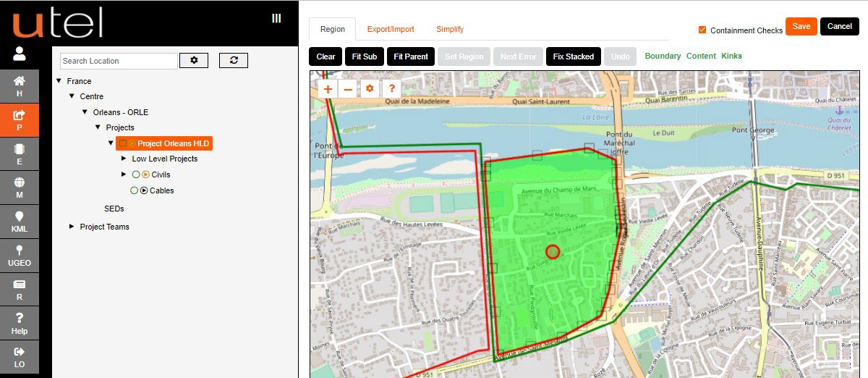This screenshot has height=378, width=868.
Task: Click the Undo button
Action: (x=621, y=56)
